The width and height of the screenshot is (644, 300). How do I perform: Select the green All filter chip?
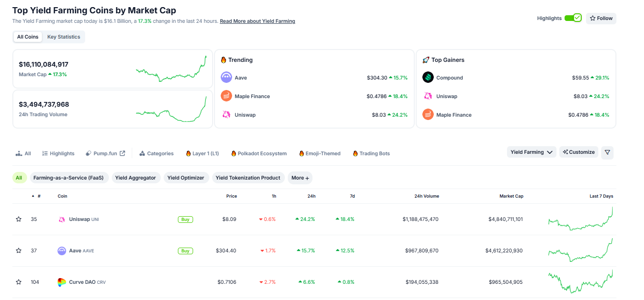pos(19,178)
